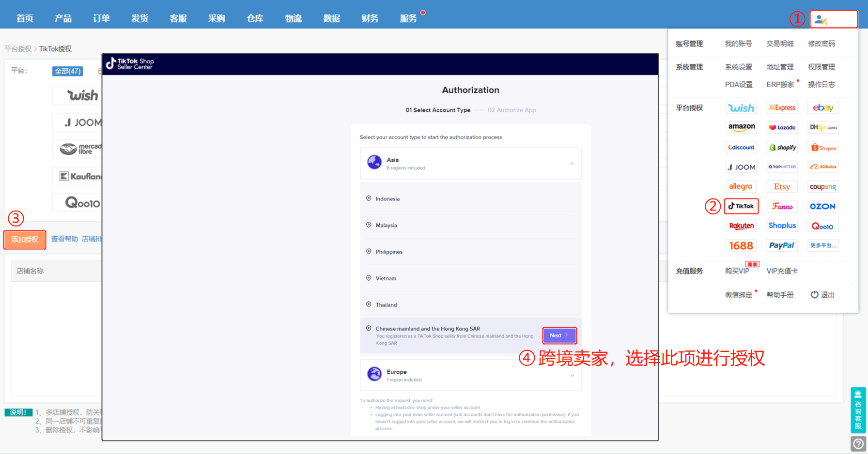
Task: Click the OZON platform icon
Action: (823, 206)
